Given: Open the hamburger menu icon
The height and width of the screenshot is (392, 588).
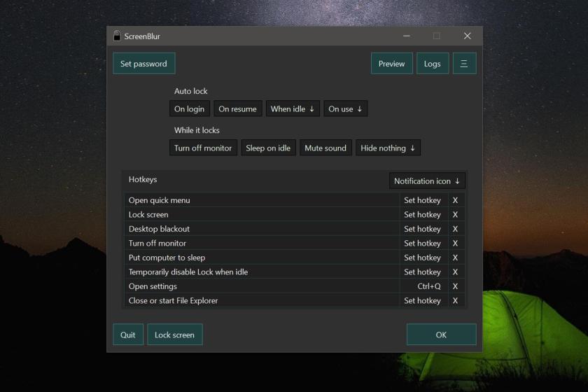Looking at the screenshot, I should pyautogui.click(x=464, y=64).
